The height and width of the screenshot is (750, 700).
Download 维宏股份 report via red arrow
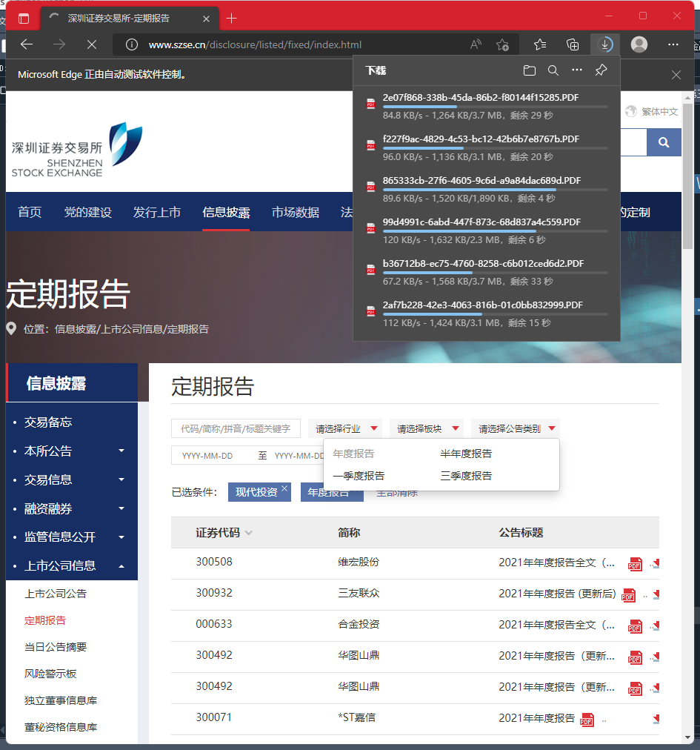click(656, 564)
